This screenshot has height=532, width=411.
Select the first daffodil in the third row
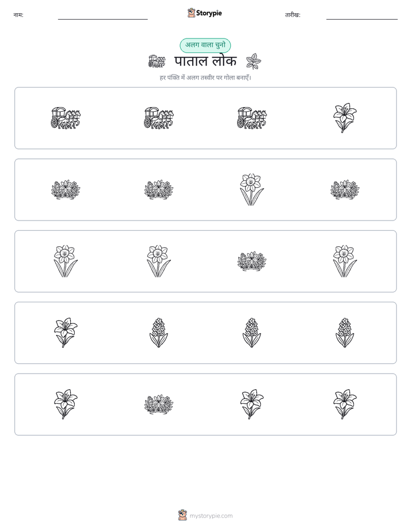coord(66,261)
